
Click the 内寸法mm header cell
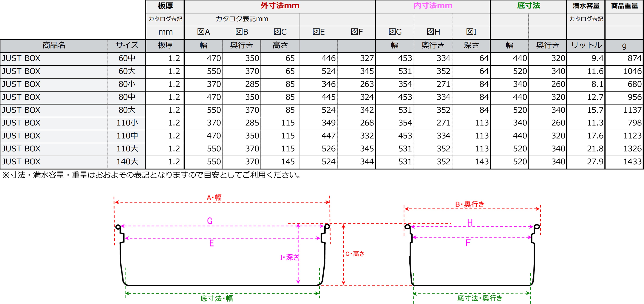433,6
